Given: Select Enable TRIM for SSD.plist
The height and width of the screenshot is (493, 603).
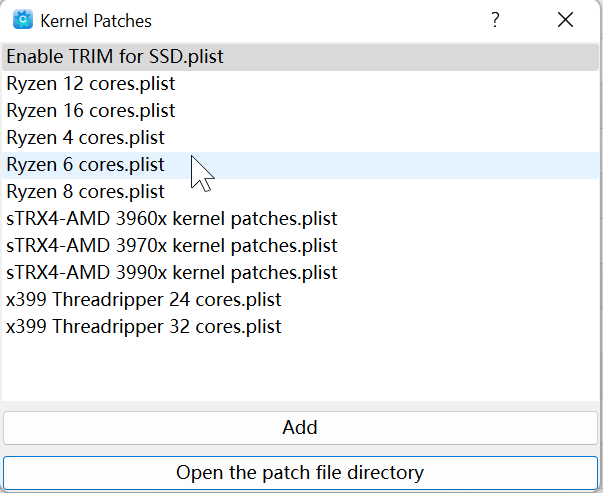Looking at the screenshot, I should pos(115,57).
